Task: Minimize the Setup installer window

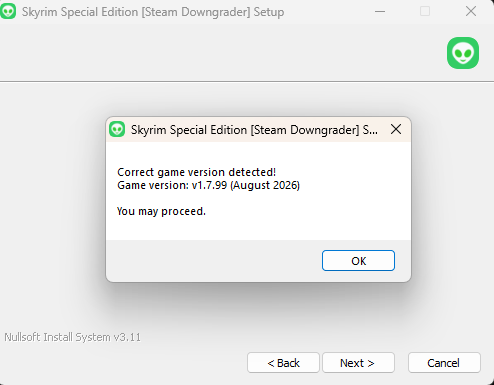Action: [380, 12]
